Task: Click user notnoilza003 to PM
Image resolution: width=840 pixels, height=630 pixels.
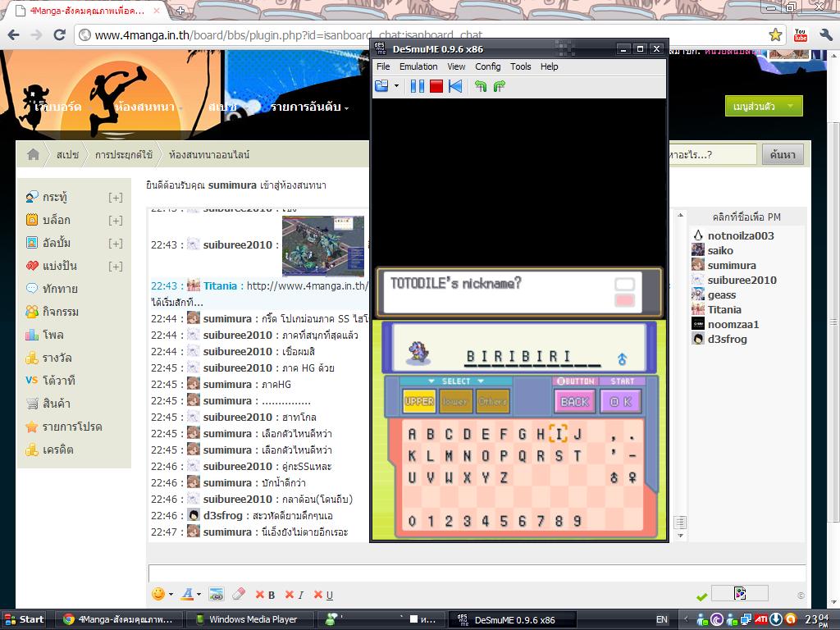Action: point(741,235)
